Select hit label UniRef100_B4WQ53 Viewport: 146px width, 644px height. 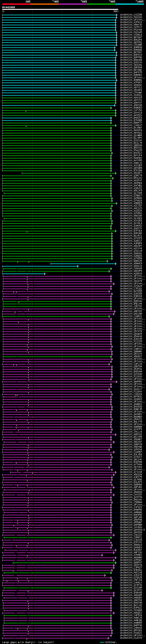pyautogui.click(x=131, y=108)
